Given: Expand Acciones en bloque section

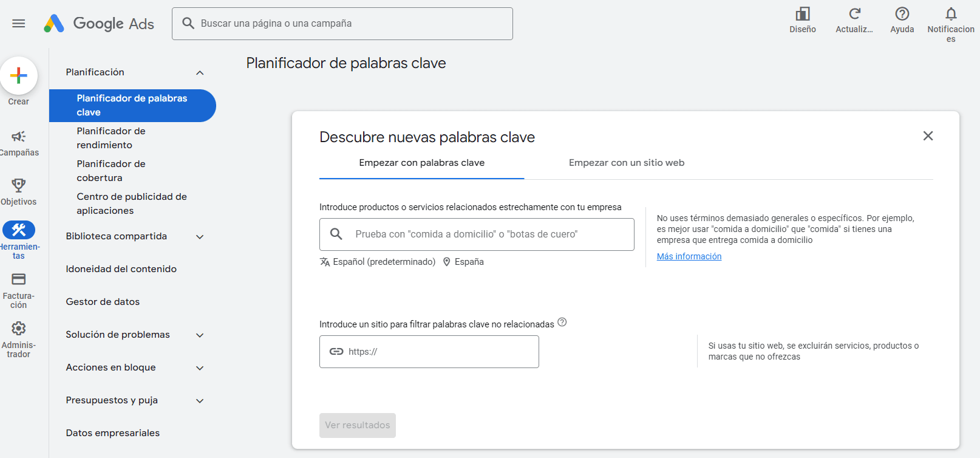Looking at the screenshot, I should tap(200, 368).
